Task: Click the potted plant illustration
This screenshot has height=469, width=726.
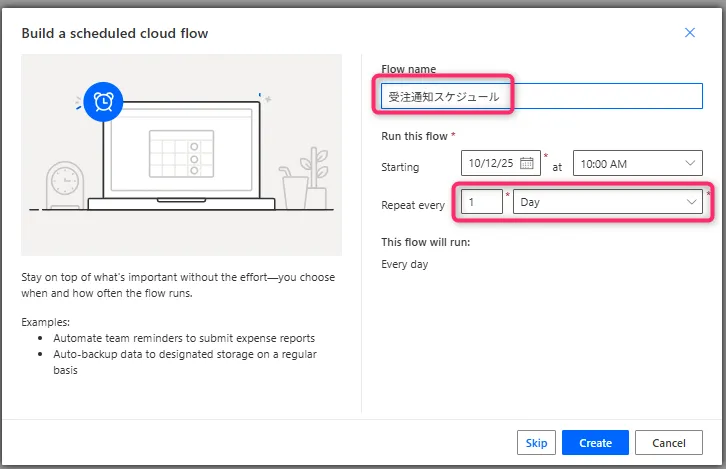Action: 303,176
